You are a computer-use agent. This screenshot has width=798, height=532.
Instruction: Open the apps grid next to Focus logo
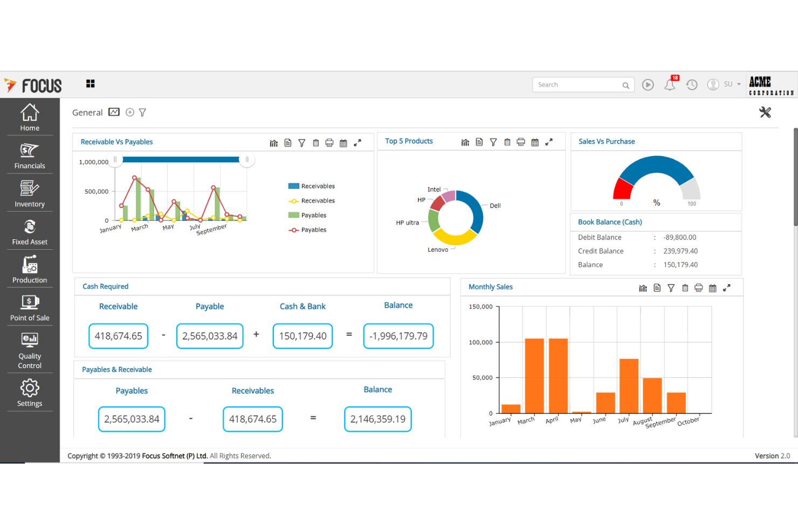(90, 84)
